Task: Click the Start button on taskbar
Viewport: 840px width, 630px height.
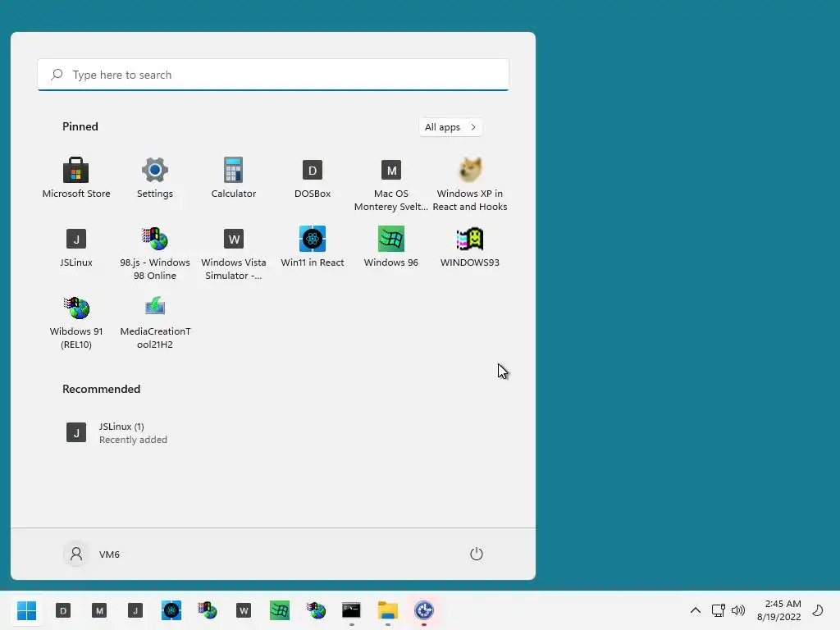Action: 27,610
